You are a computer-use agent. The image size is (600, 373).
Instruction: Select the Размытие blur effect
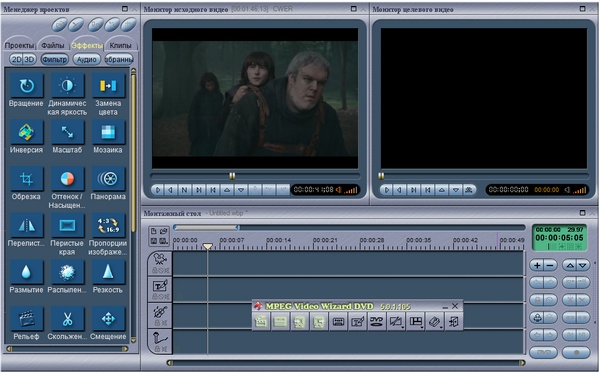26,272
